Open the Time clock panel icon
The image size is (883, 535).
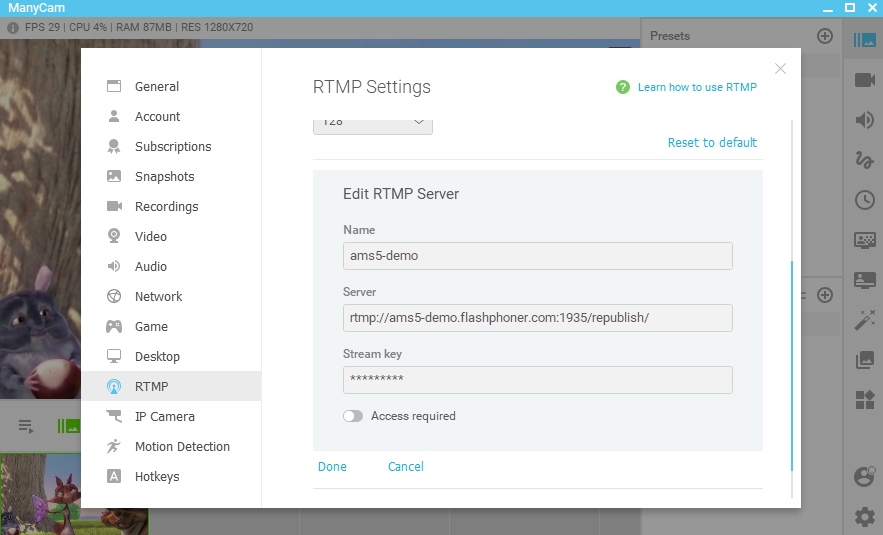pyautogui.click(x=864, y=200)
